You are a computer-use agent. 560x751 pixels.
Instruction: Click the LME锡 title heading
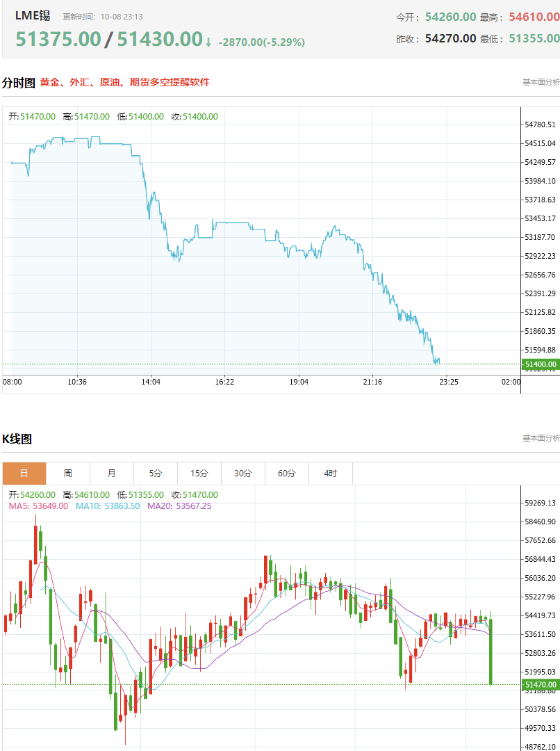tap(33, 15)
